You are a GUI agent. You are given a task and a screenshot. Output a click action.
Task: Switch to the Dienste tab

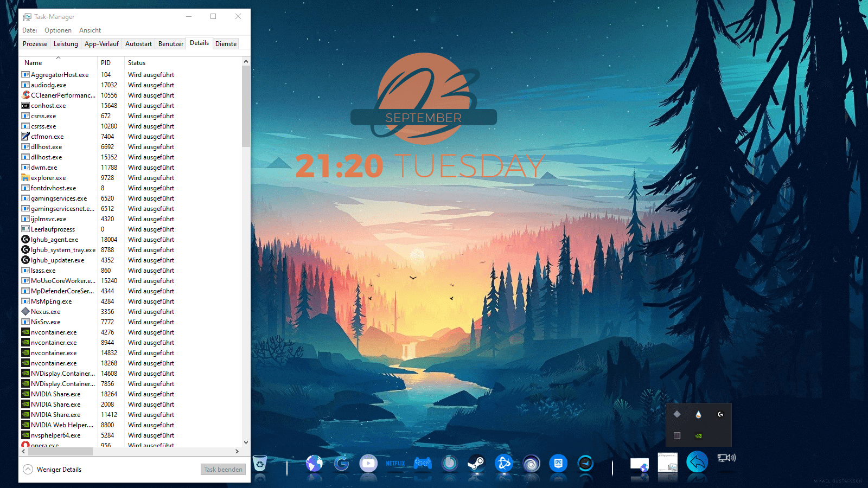[226, 44]
